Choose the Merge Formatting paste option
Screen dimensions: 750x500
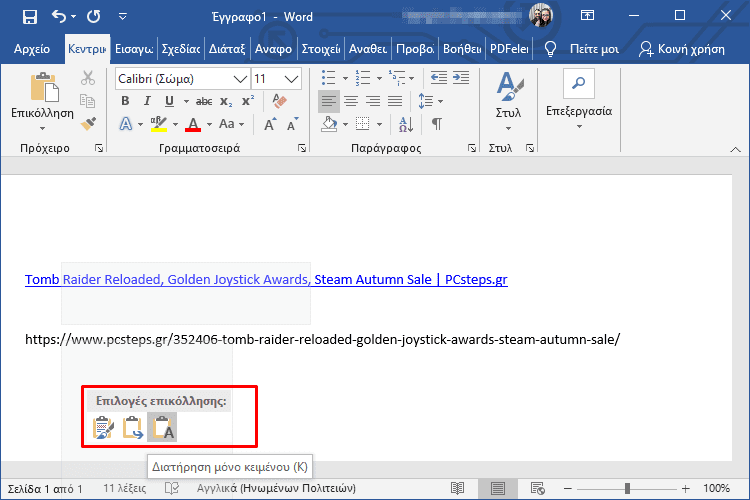point(132,427)
